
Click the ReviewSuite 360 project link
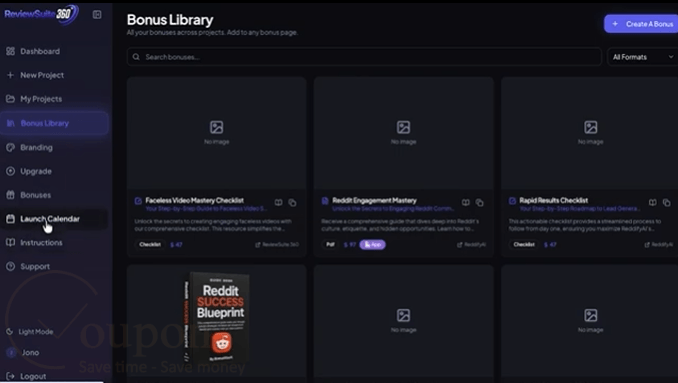coord(277,245)
